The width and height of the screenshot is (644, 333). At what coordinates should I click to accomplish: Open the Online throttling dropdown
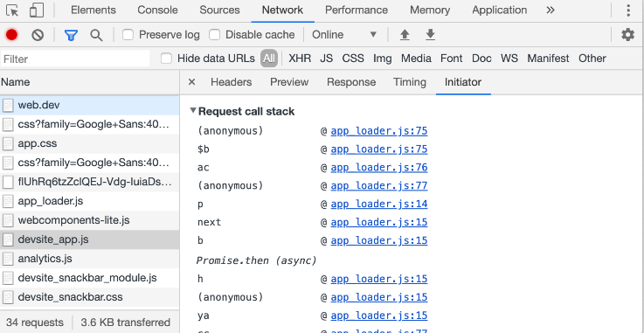tap(344, 35)
